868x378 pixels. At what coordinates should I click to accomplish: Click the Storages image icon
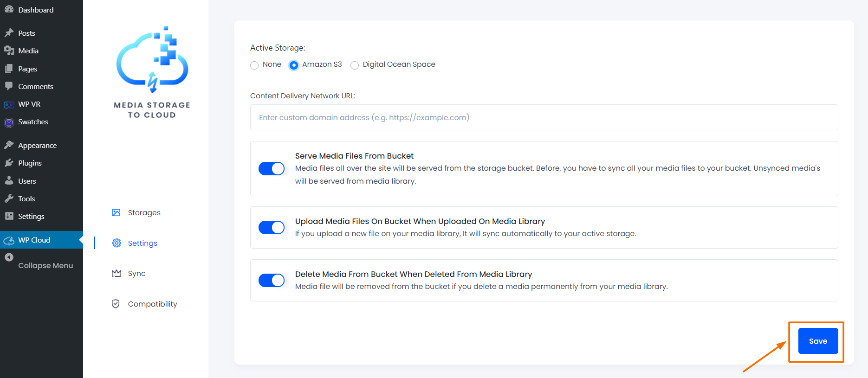coord(116,212)
